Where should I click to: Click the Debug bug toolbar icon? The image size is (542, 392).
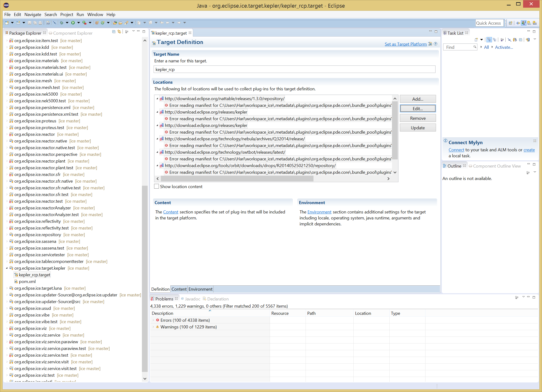(x=61, y=23)
